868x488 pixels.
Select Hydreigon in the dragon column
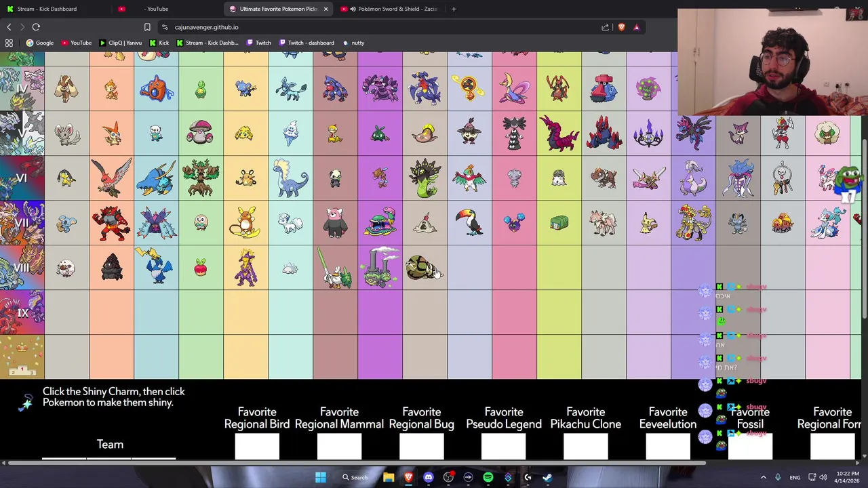click(x=693, y=133)
